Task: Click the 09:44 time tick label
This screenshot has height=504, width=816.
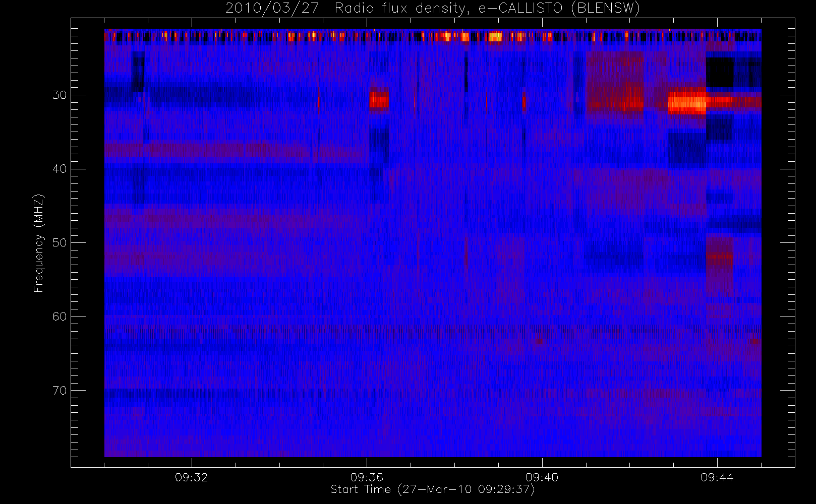Action: click(x=717, y=477)
